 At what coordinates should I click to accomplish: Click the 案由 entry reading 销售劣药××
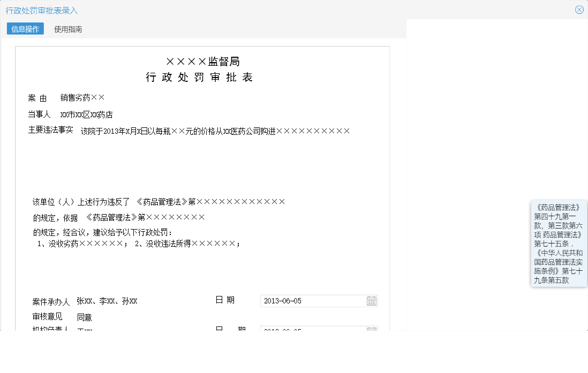82,97
